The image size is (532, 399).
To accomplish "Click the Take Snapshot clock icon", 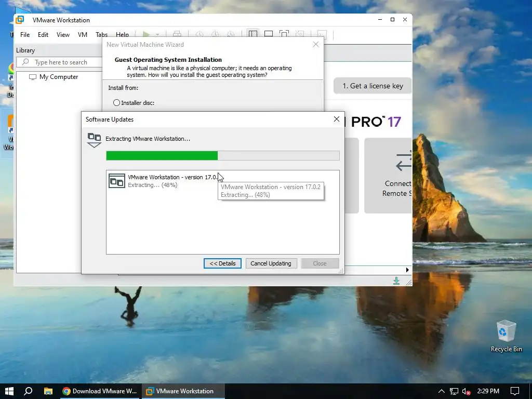I will tap(199, 34).
